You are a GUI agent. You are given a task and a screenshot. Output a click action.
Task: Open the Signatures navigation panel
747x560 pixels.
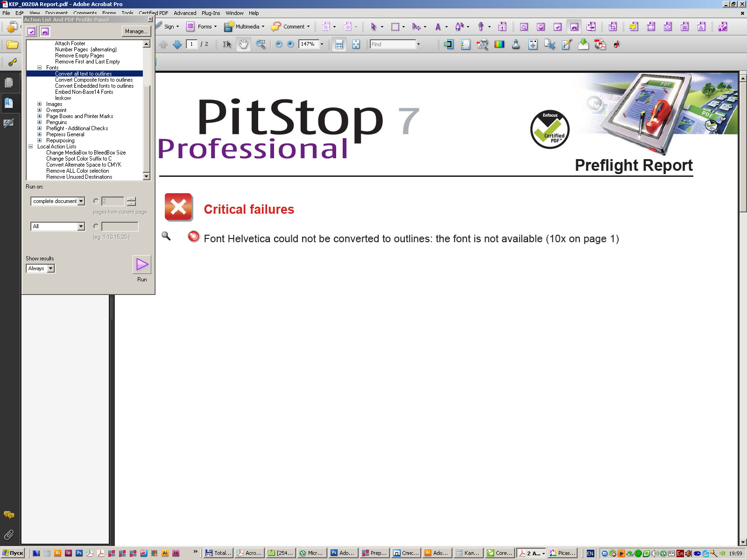[9, 123]
